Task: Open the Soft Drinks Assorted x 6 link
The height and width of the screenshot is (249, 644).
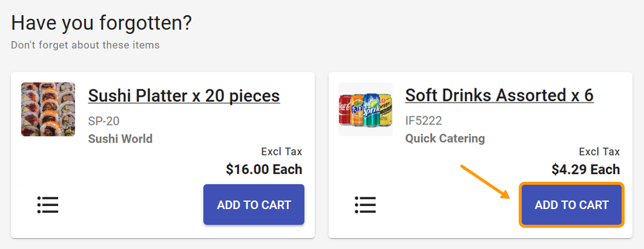Action: pos(499,96)
